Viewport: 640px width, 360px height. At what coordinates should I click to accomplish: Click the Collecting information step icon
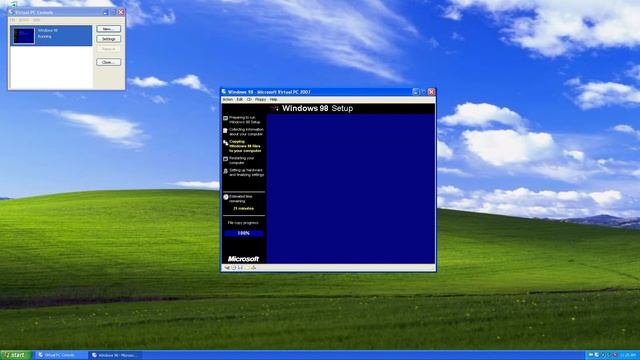(x=225, y=131)
